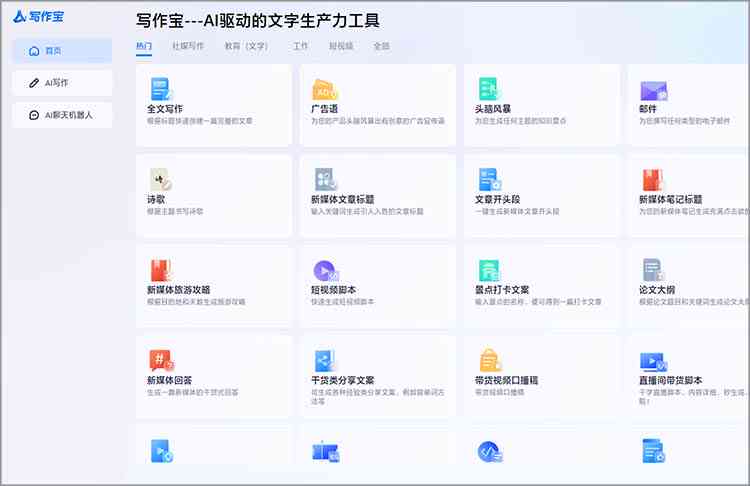Screen dimensions: 750x486
Task: Click the 新媒体笔记标题 card title
Action: tap(671, 199)
